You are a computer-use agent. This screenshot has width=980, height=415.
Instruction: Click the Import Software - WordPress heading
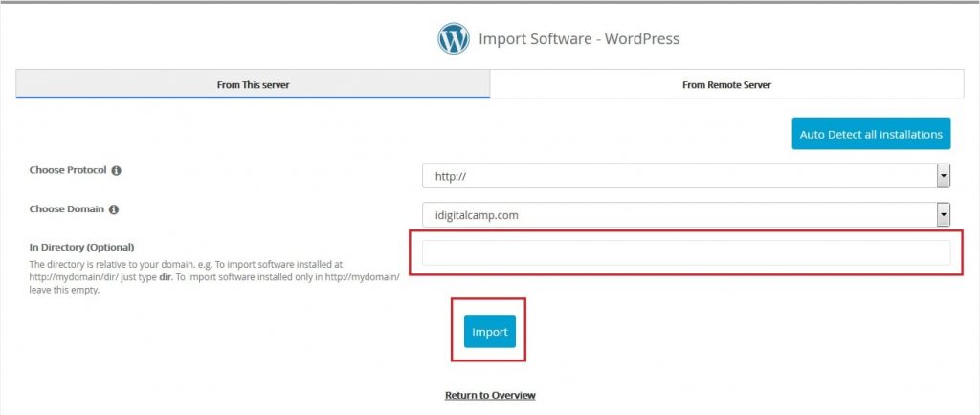579,38
